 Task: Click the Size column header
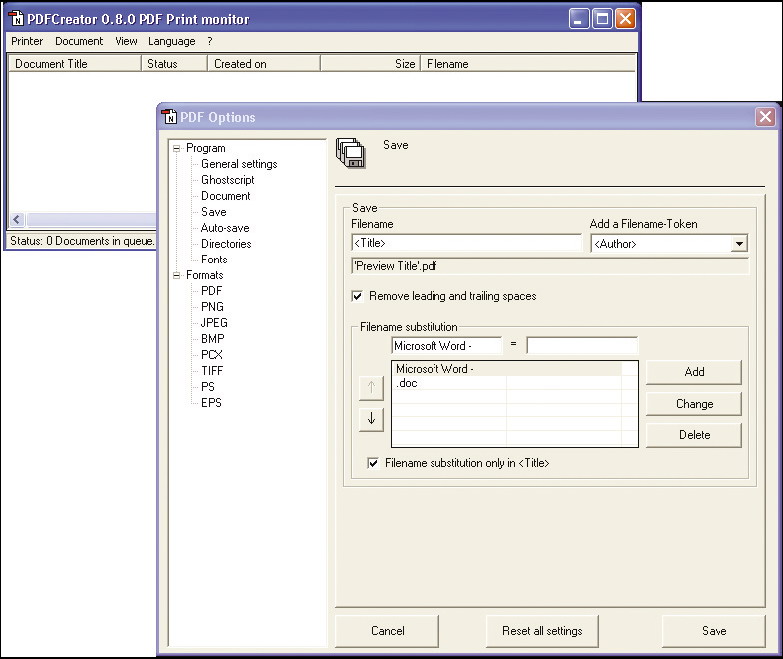click(x=371, y=64)
